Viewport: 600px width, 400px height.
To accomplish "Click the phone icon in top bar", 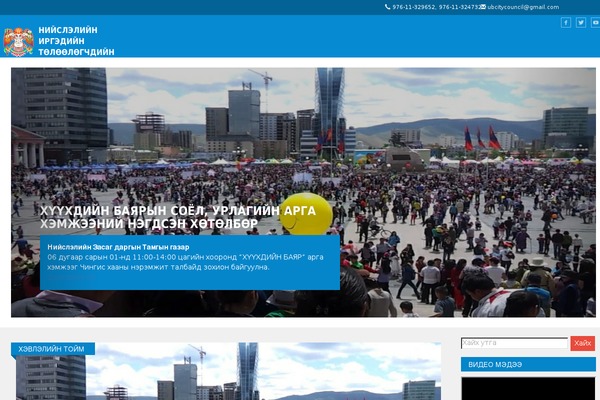I will pyautogui.click(x=388, y=7).
